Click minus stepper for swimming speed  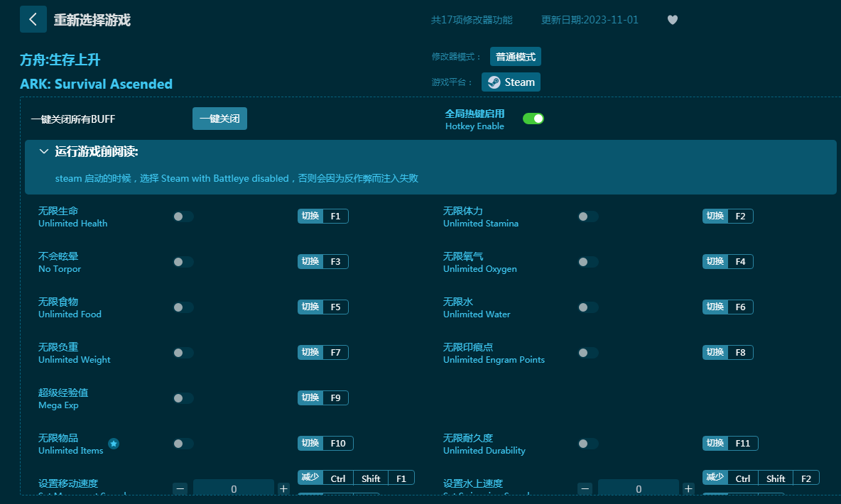[585, 488]
